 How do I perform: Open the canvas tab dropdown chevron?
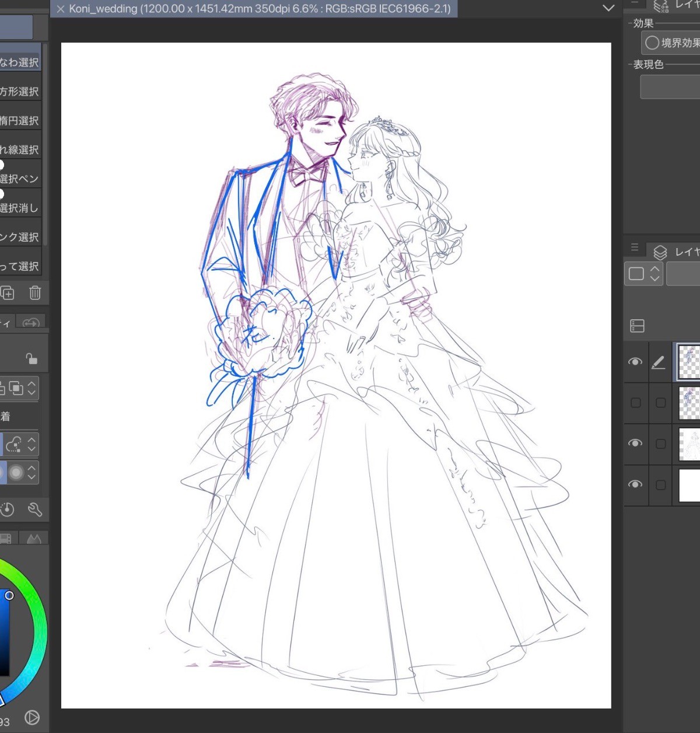tap(608, 8)
